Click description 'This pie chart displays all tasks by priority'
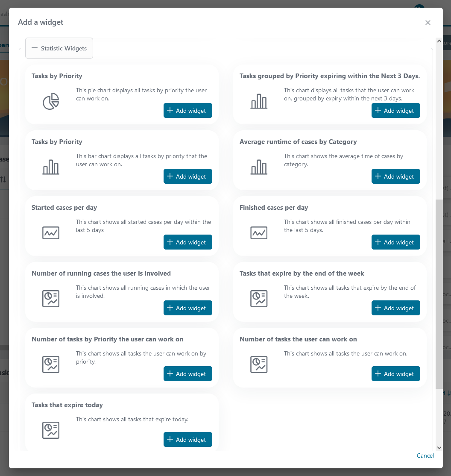The height and width of the screenshot is (476, 451). click(141, 94)
